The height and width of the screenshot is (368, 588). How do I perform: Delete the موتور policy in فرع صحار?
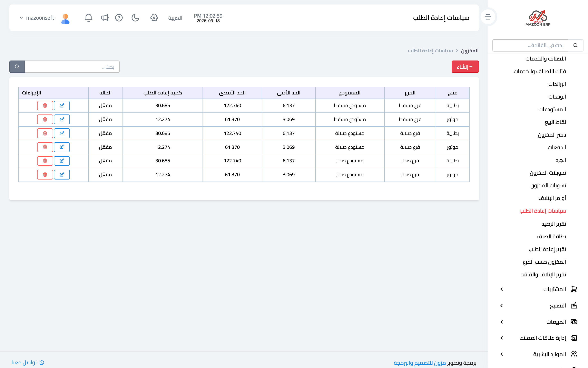(x=45, y=175)
